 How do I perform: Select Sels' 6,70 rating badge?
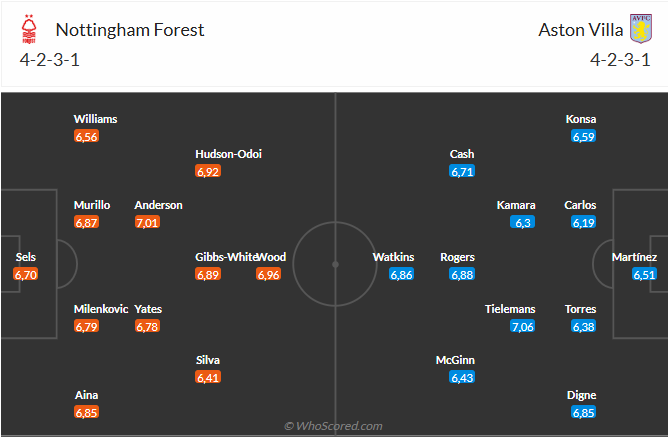(x=26, y=274)
